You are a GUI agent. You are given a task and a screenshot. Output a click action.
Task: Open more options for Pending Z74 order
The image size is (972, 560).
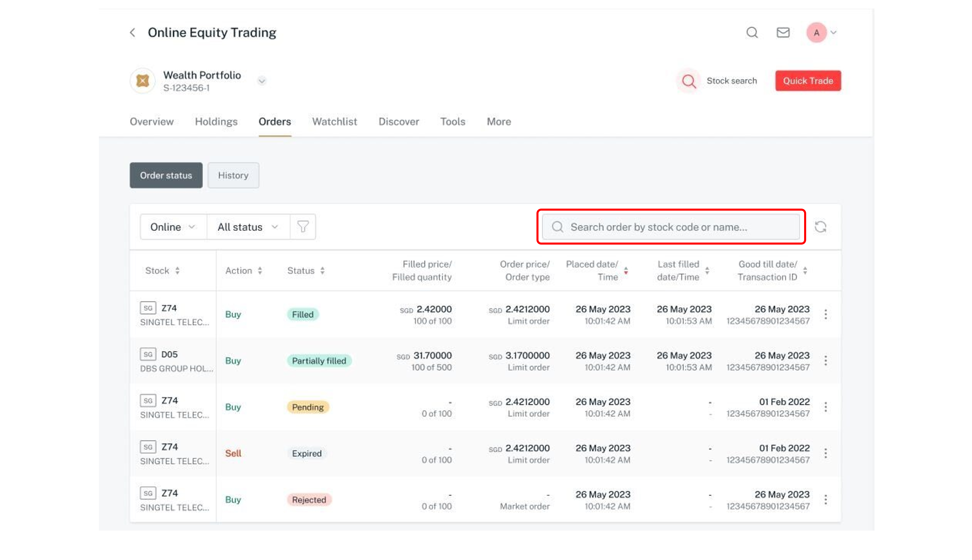tap(826, 407)
